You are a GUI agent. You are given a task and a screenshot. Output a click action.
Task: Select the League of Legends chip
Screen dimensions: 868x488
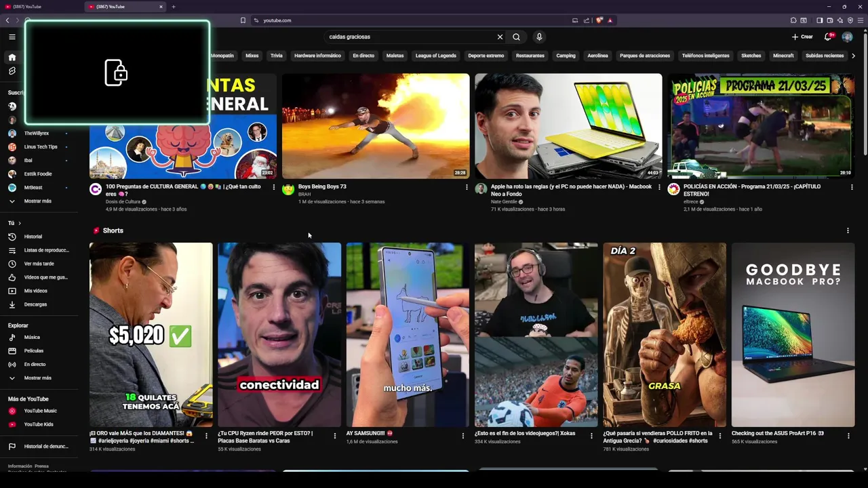435,56
